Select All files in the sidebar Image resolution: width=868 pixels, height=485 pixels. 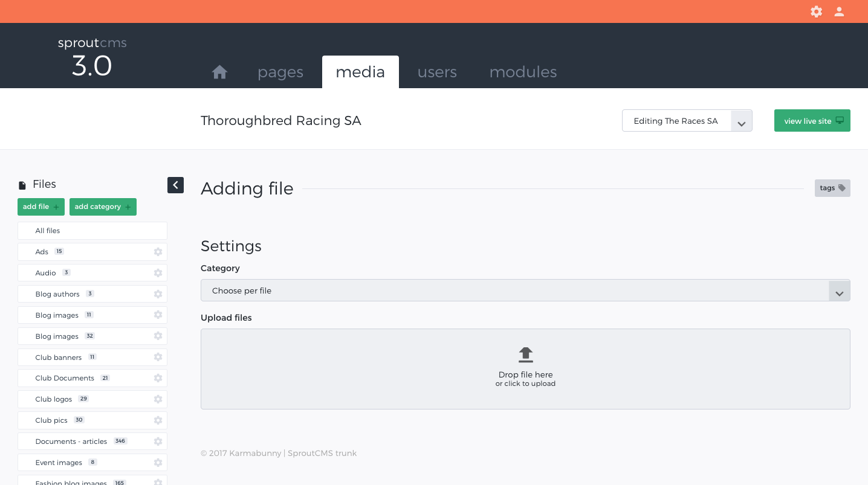coord(92,231)
